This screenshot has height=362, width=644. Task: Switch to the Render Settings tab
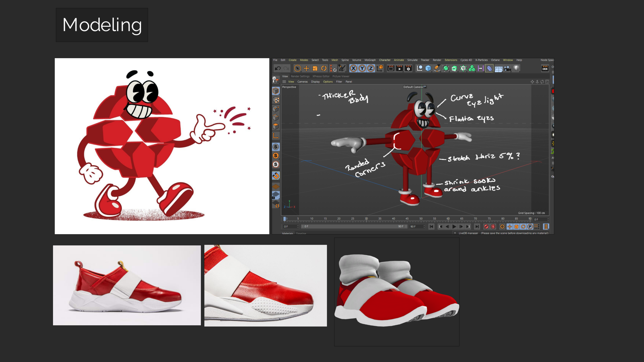click(300, 76)
